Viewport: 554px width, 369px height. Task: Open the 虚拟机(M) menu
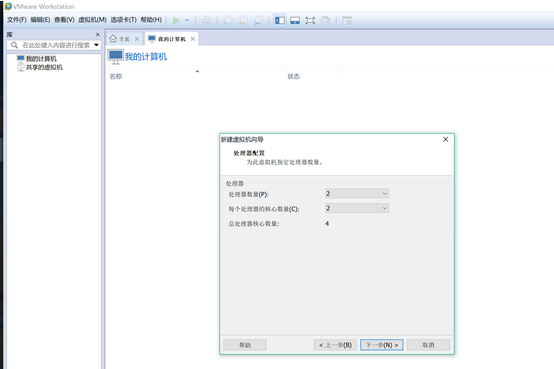pyautogui.click(x=92, y=20)
